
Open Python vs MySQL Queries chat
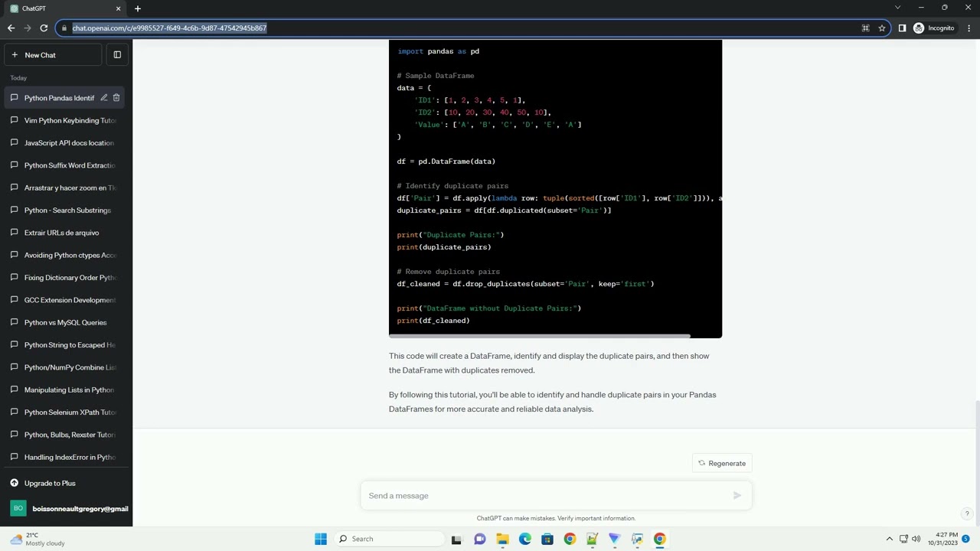coord(66,322)
